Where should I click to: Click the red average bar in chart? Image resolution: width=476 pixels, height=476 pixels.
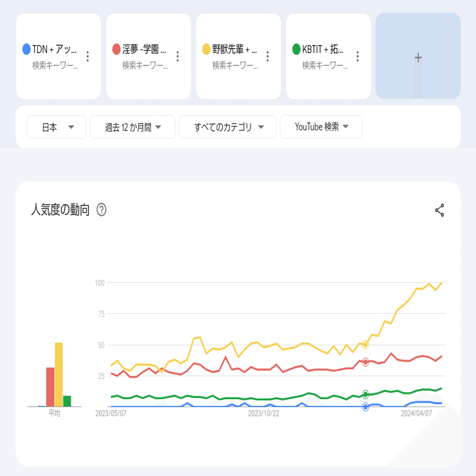(51, 386)
